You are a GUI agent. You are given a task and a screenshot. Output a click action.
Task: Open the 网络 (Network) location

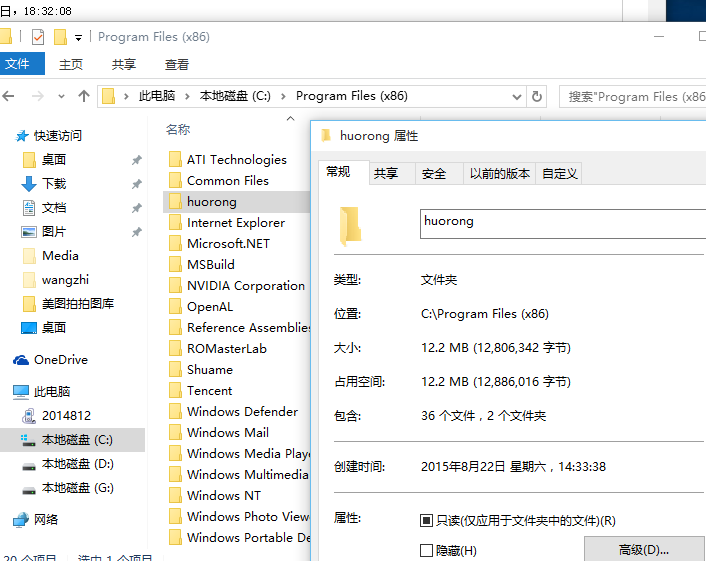[x=46, y=519]
